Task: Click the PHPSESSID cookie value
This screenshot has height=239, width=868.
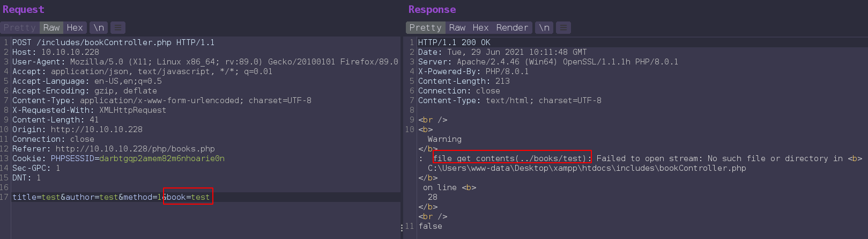Action: 162,158
